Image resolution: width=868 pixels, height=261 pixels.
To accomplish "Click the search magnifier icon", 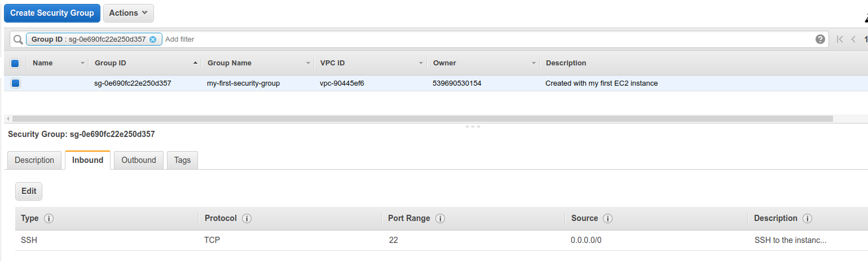I will coord(18,39).
